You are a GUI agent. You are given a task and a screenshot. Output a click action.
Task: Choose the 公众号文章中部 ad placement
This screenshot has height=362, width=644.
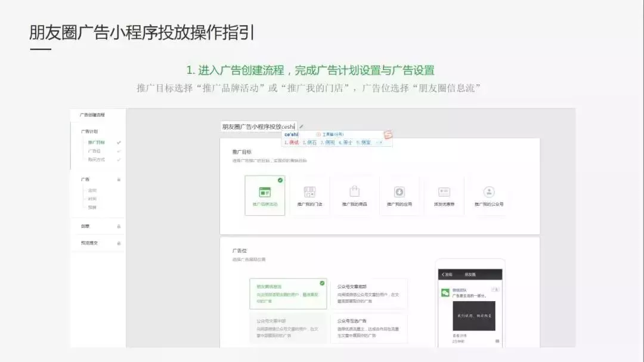tap(289, 328)
